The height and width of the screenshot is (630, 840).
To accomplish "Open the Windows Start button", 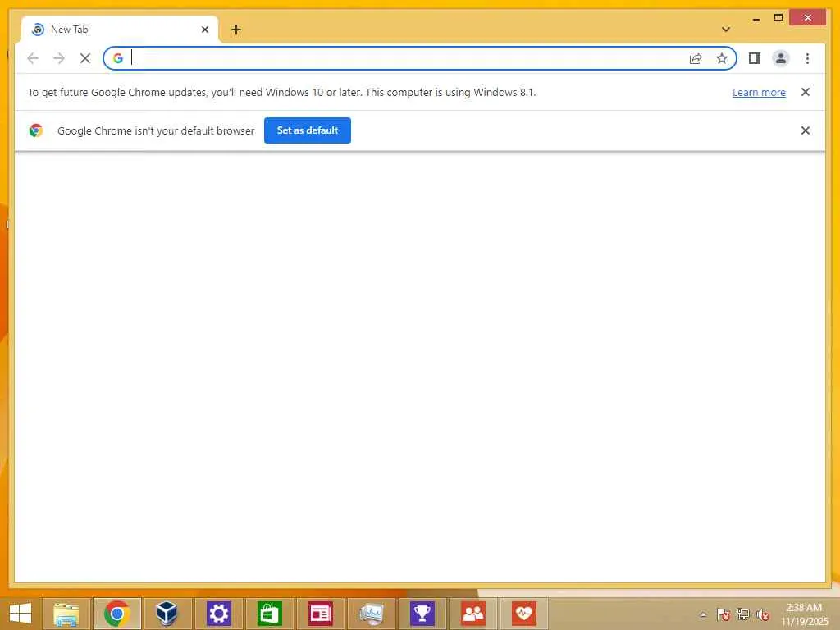I will click(21, 614).
